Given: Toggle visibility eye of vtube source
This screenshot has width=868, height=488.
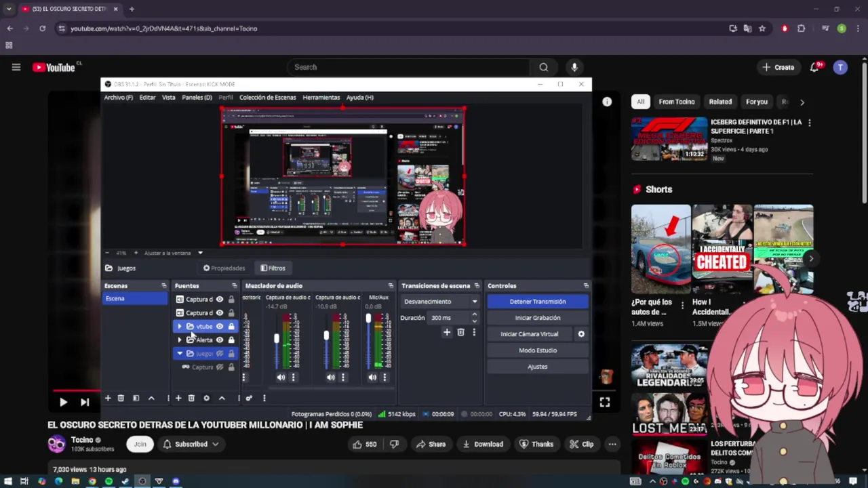Looking at the screenshot, I should (x=220, y=327).
